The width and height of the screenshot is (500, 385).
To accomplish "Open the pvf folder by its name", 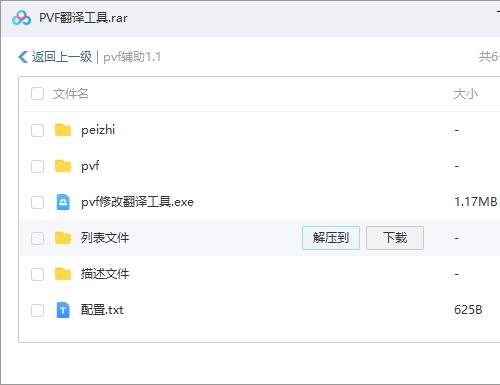I will [90, 166].
